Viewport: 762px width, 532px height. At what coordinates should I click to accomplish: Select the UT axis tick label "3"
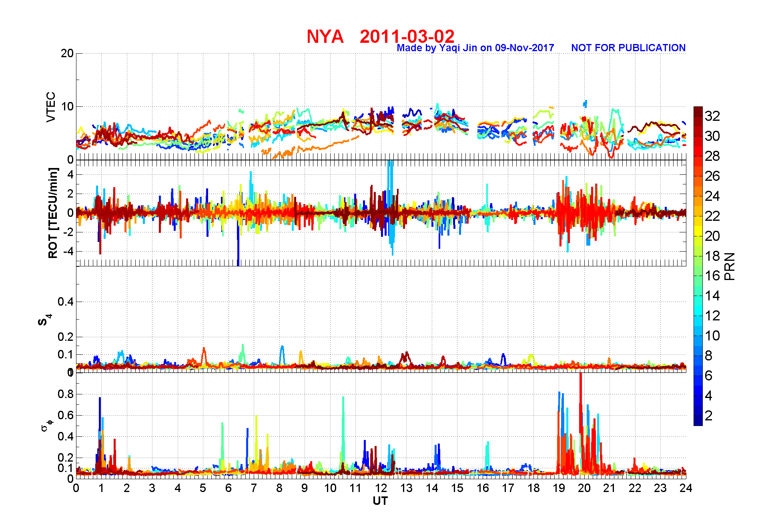(x=152, y=488)
